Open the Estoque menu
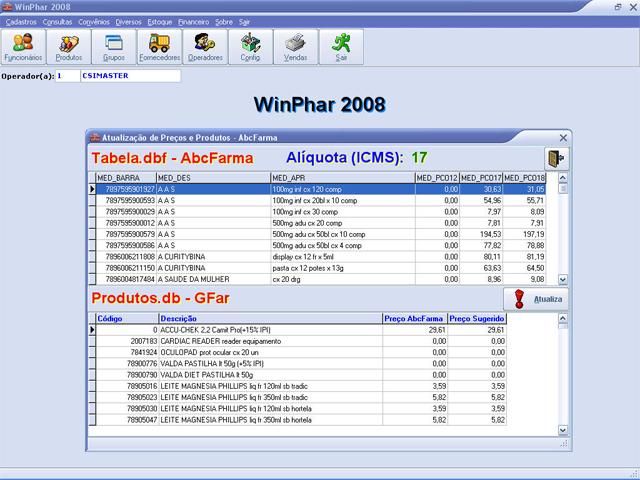640x480 pixels. coord(160,22)
